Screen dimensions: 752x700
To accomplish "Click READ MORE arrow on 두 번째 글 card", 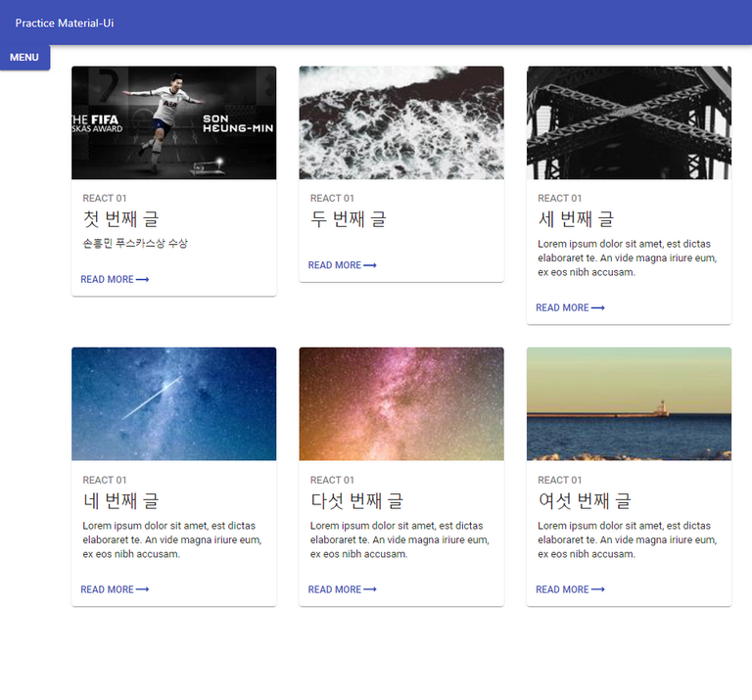I will coord(343,265).
